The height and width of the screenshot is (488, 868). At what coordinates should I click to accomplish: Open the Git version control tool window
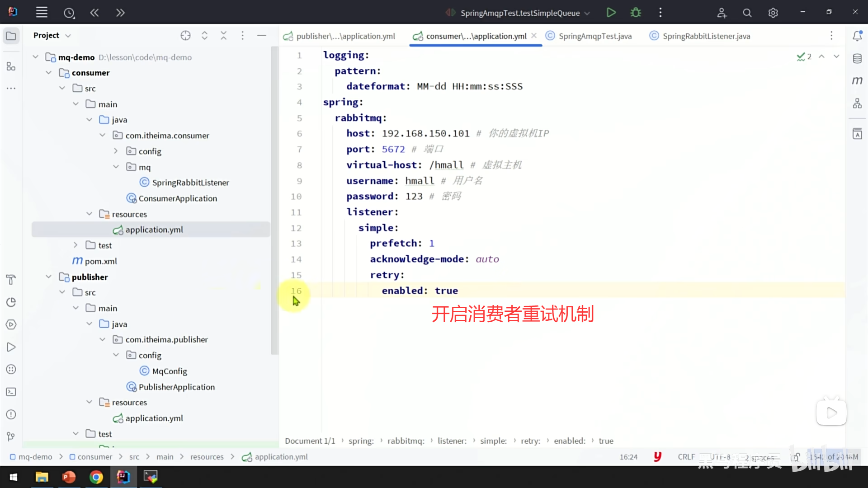pyautogui.click(x=11, y=436)
